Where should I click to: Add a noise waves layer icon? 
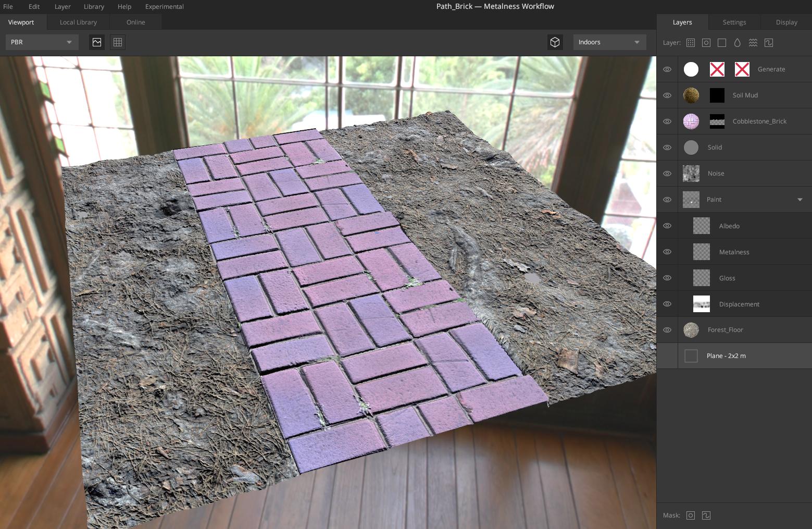tap(753, 43)
